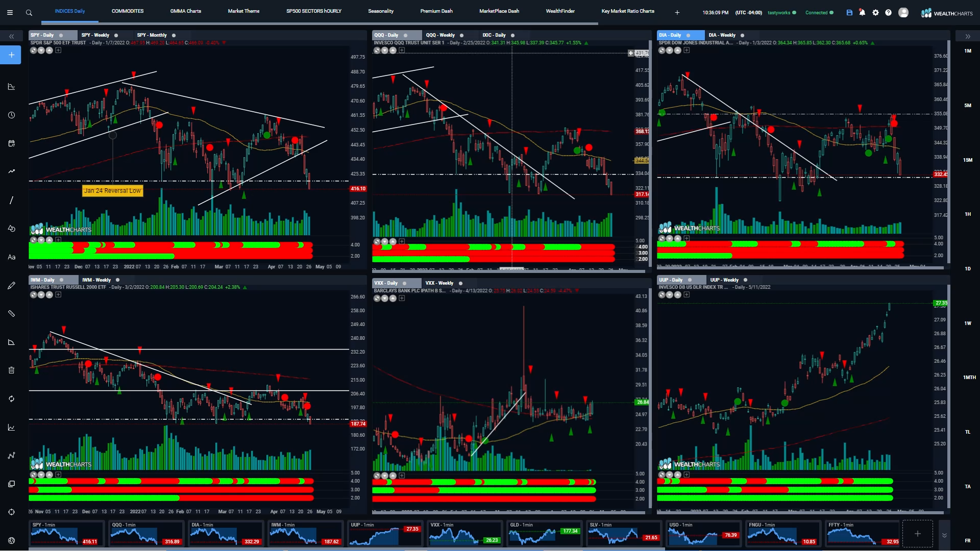Switch to the COMMODITIES tab
The image size is (980, 551).
point(128,11)
